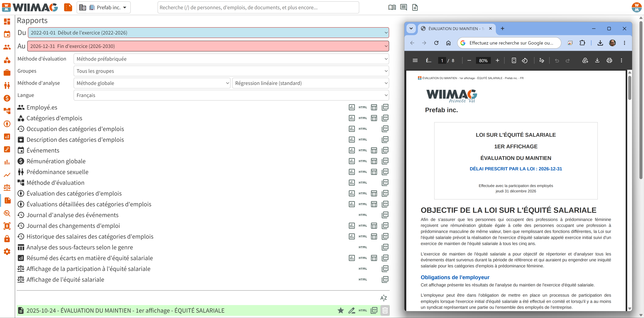Image resolution: width=644 pixels, height=318 pixels.
Task: Open new browser tab with plus button
Action: click(503, 29)
